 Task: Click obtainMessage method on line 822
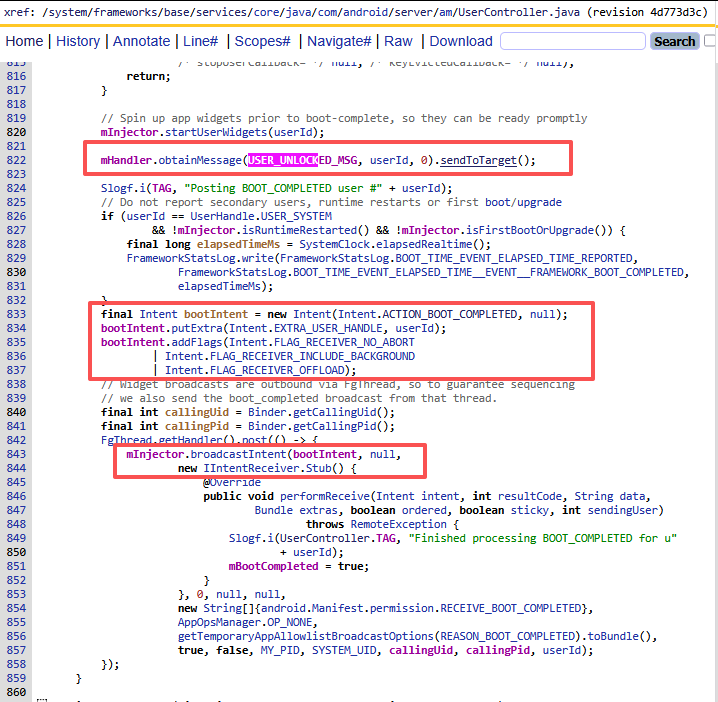tap(200, 160)
